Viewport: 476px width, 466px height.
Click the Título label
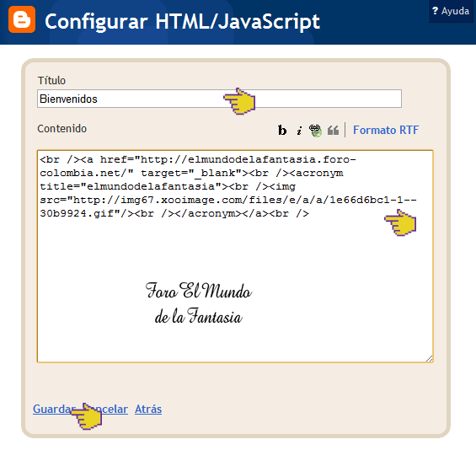(x=51, y=80)
